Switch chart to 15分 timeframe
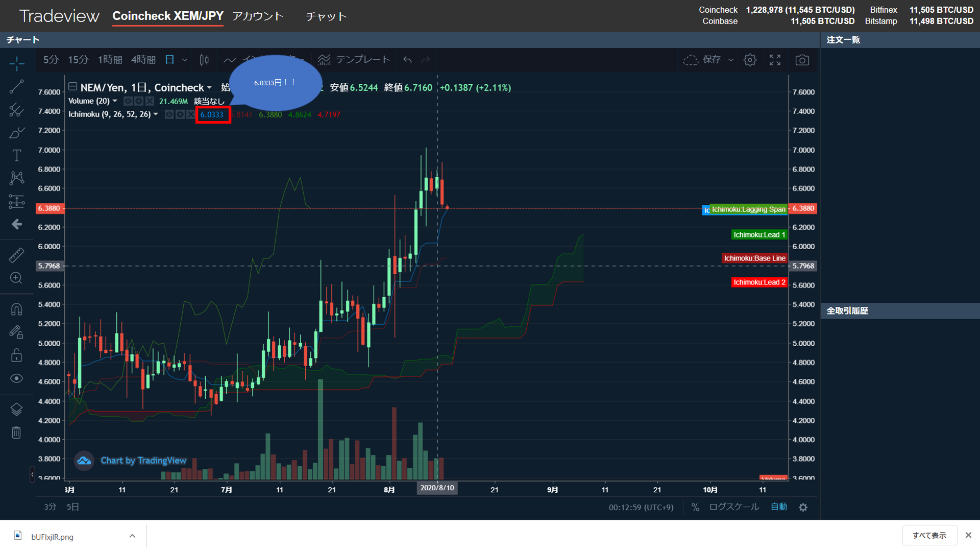The image size is (980, 551). (x=78, y=60)
